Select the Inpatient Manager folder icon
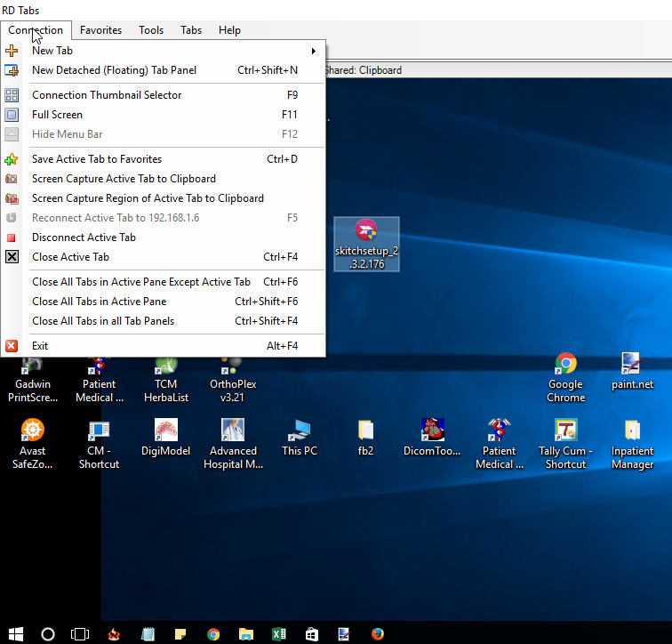The width and height of the screenshot is (672, 644). (x=632, y=444)
